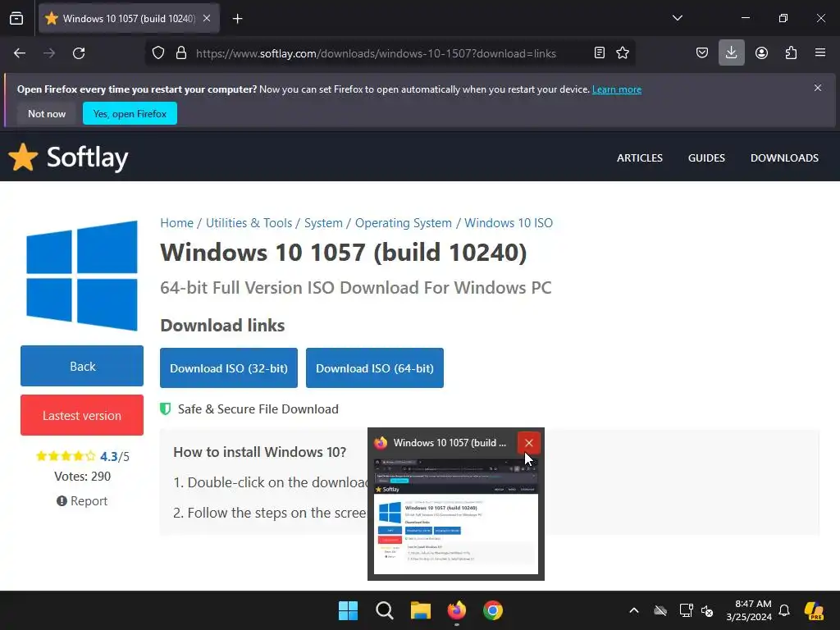
Task: Open the Firefox downloads panel
Action: [731, 52]
